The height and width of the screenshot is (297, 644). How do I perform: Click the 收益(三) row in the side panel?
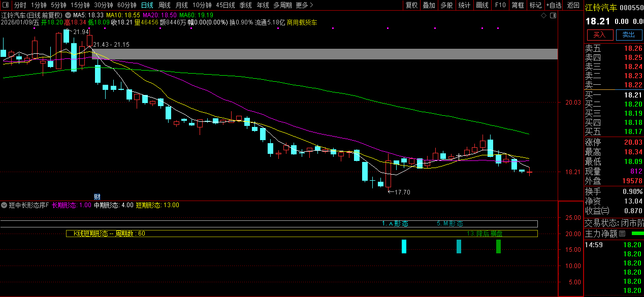614,211
